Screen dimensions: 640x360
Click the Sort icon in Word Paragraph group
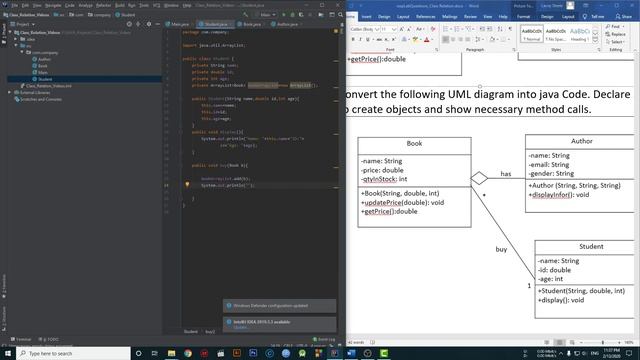tap(500, 29)
